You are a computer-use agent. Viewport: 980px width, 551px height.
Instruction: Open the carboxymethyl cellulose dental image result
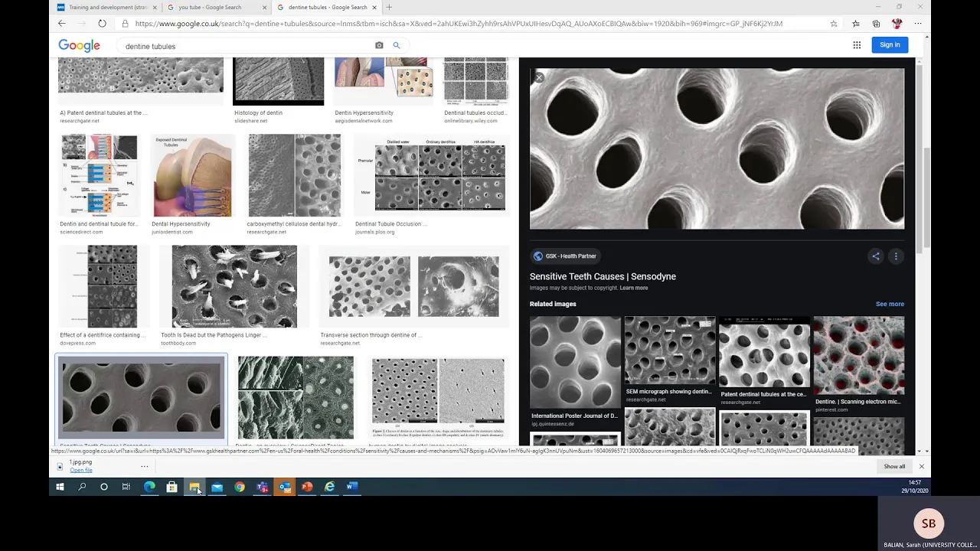(295, 176)
